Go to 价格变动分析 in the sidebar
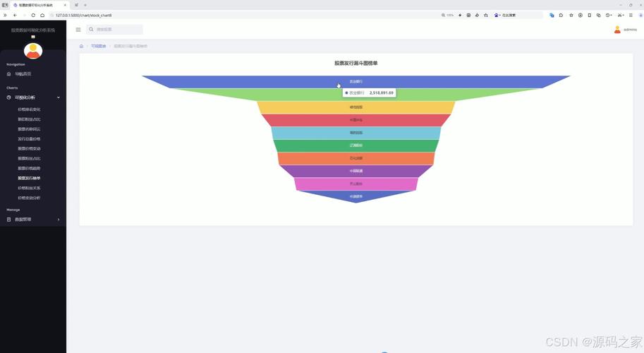This screenshot has height=353, width=644. click(29, 198)
